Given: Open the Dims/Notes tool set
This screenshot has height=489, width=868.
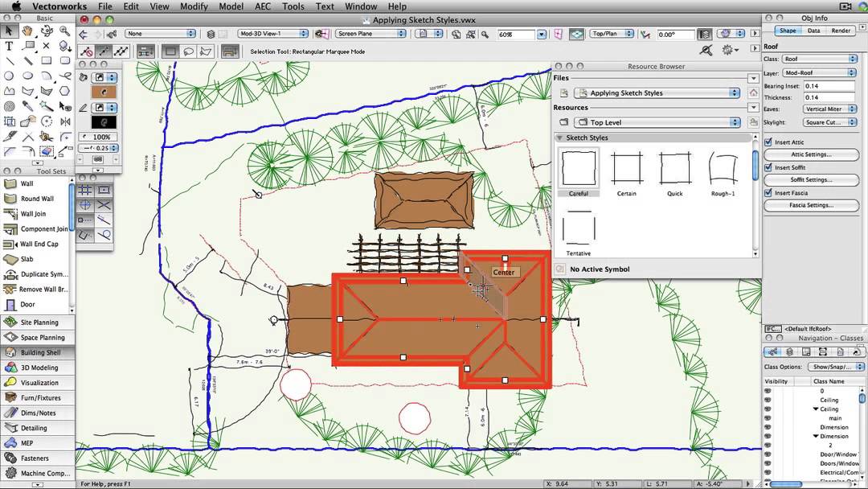Looking at the screenshot, I should coord(38,413).
